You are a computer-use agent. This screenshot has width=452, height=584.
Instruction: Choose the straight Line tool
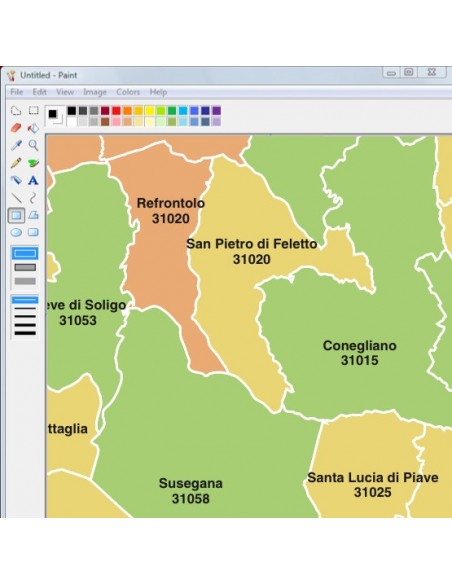coord(16,198)
